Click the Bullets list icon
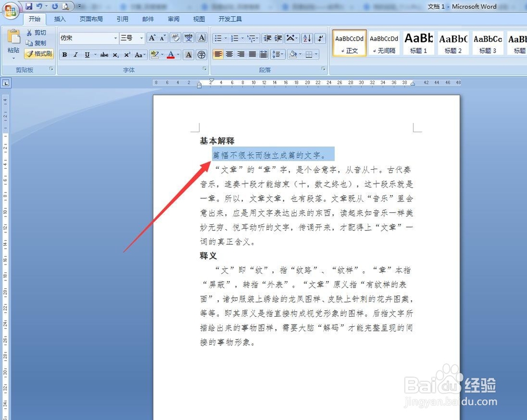The image size is (527, 420). point(219,38)
